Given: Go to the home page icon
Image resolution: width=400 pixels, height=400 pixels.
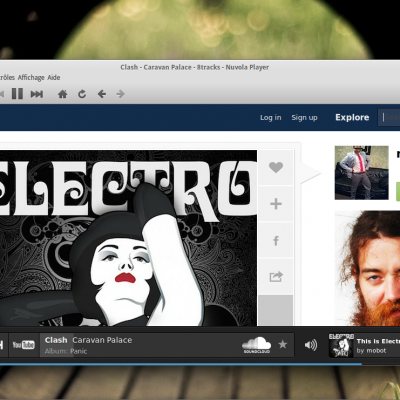Looking at the screenshot, I should point(62,94).
